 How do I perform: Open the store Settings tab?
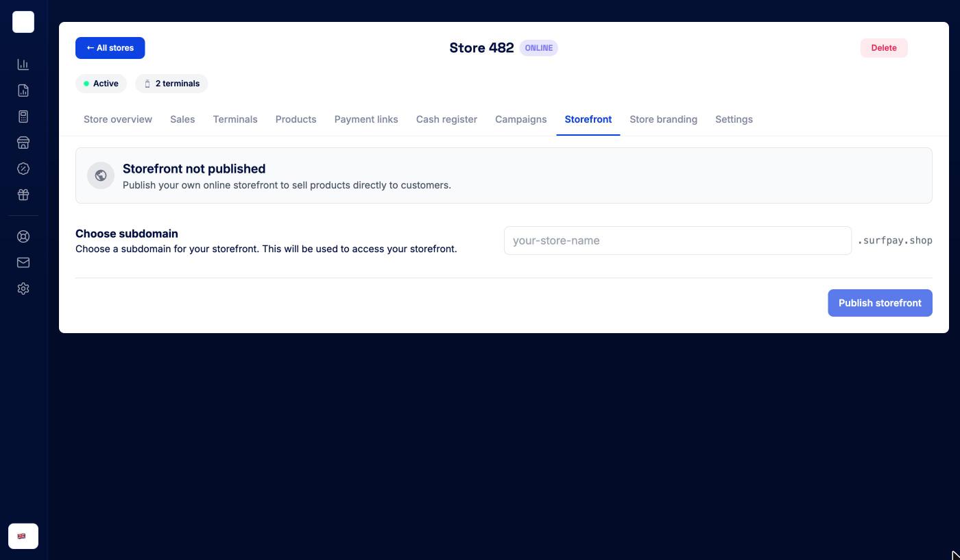click(x=734, y=119)
